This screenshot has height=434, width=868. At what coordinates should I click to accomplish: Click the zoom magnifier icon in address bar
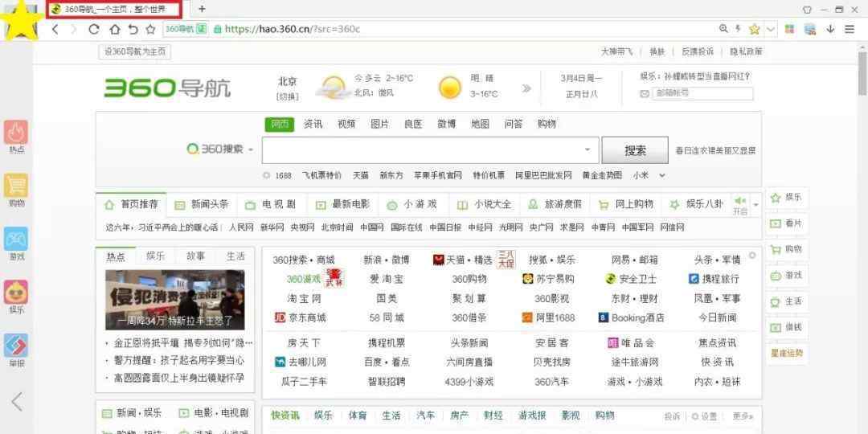[723, 29]
